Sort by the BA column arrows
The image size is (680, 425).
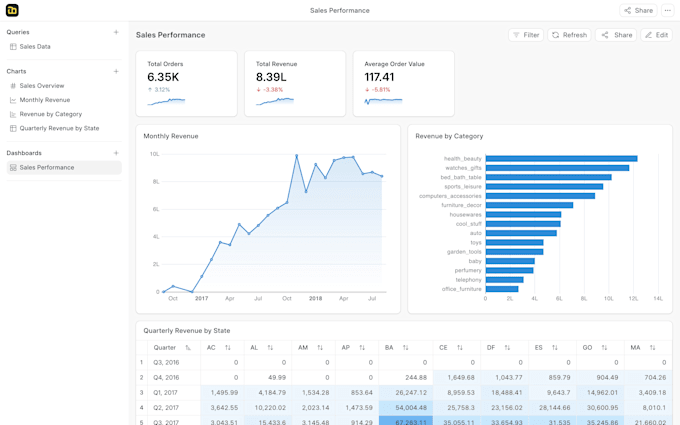[x=405, y=348]
